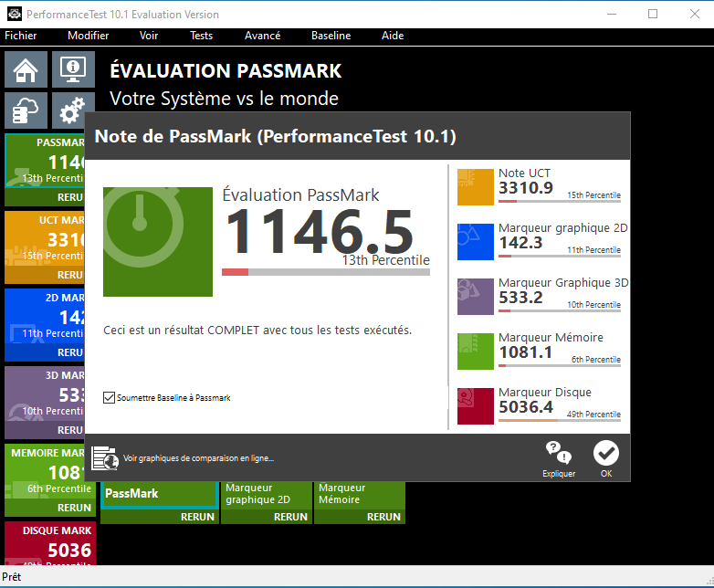Viewport: 714px width, 588px height.
Task: Confirm with the OK checkmark icon
Action: click(x=606, y=458)
